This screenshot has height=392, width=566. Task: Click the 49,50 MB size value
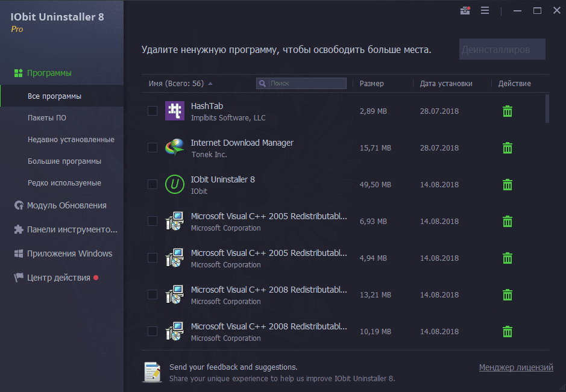point(375,185)
